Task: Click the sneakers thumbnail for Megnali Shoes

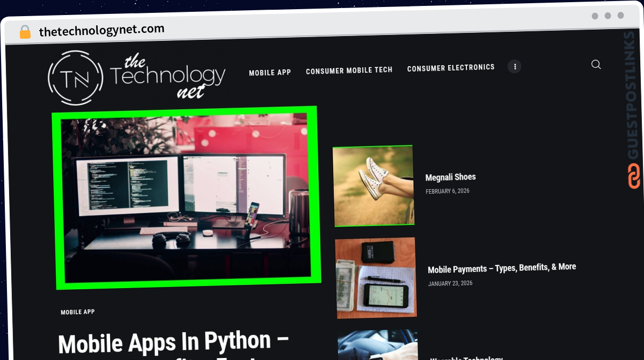Action: [374, 186]
